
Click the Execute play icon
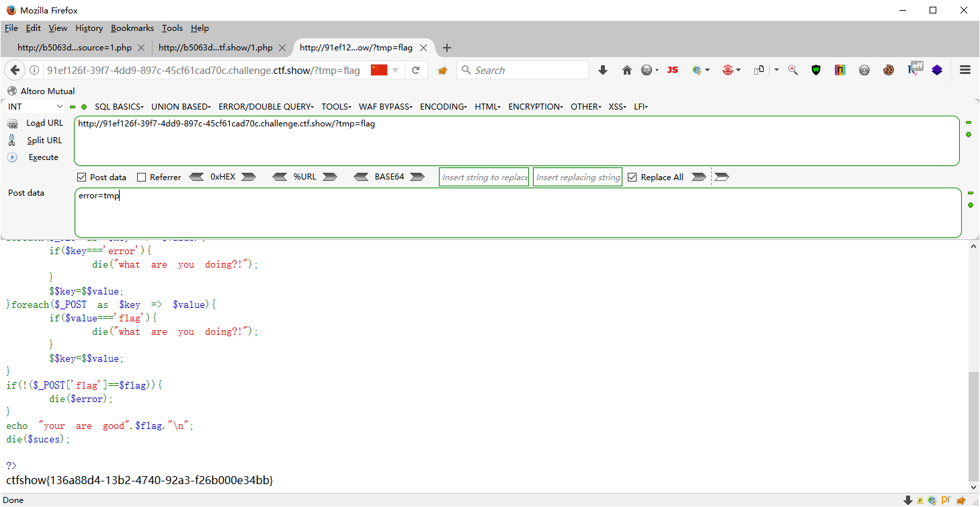(12, 157)
